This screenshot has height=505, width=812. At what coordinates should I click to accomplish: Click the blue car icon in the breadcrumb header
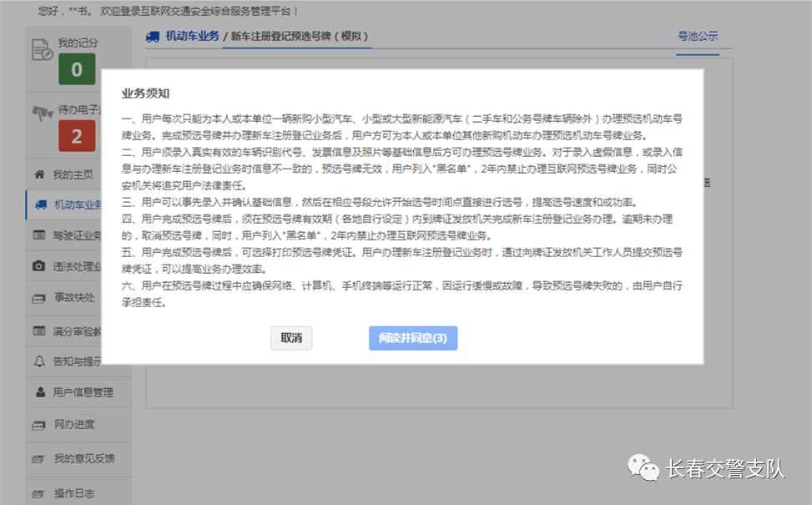point(153,37)
